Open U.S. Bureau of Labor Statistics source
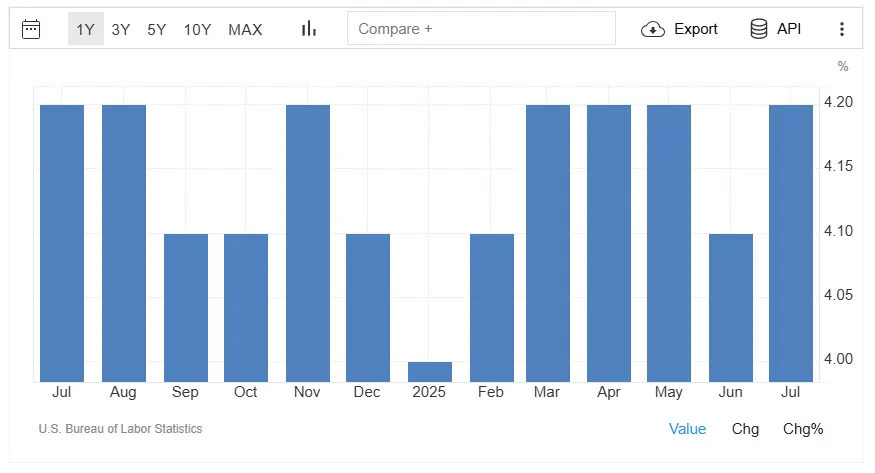This screenshot has height=473, width=875. point(120,429)
